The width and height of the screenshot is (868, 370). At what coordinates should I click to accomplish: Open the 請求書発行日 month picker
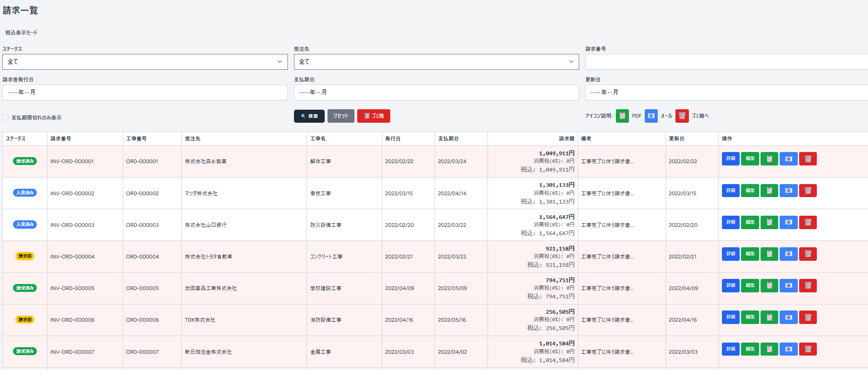click(145, 92)
